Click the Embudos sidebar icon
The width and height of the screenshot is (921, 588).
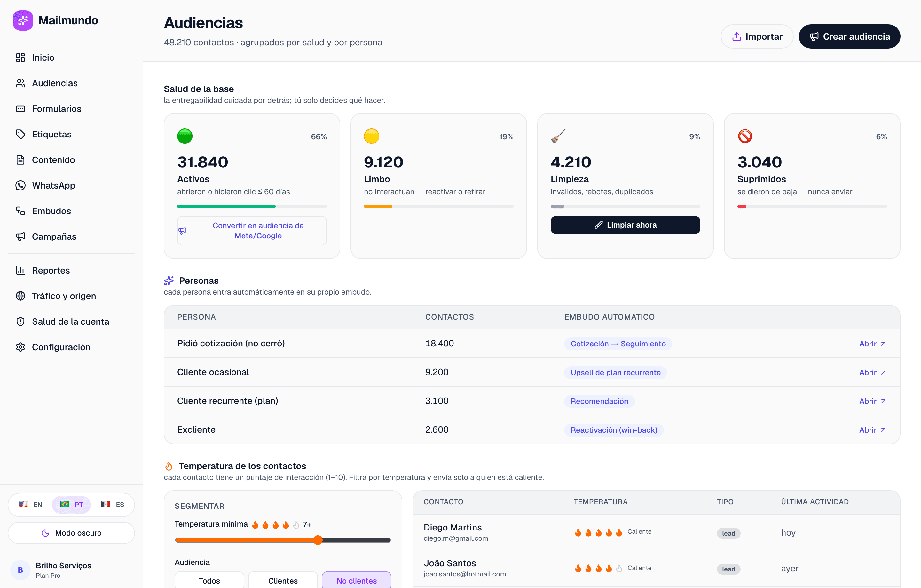coord(20,211)
